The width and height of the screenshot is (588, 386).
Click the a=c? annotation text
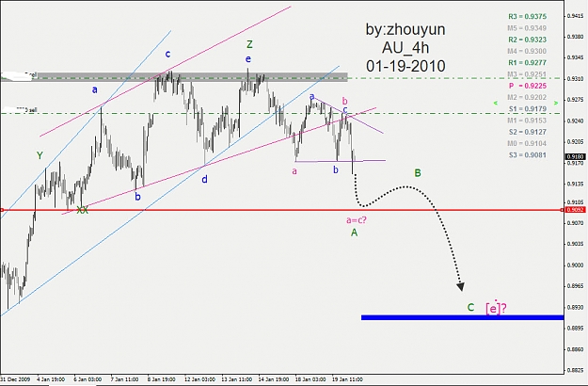(x=357, y=219)
